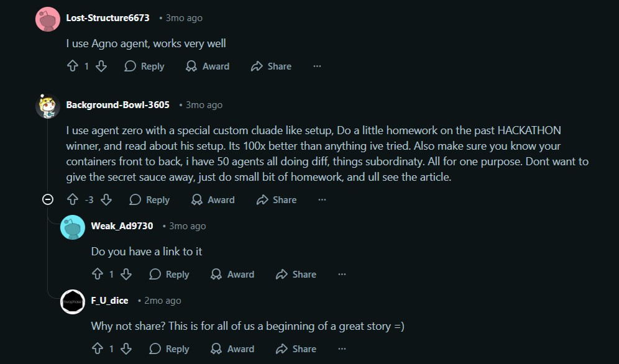The image size is (619, 364).
Task: Share Weak_Ad9730's reply
Action: [296, 275]
